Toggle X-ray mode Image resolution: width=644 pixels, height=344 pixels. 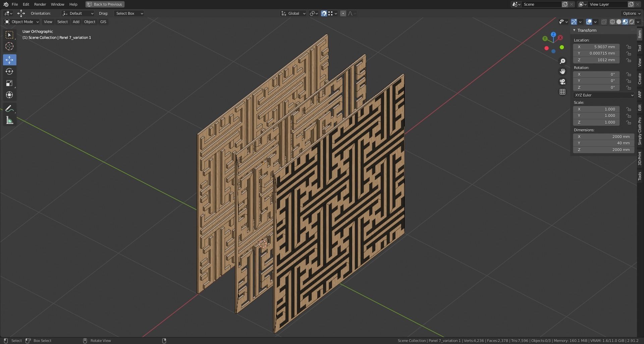[x=604, y=22]
